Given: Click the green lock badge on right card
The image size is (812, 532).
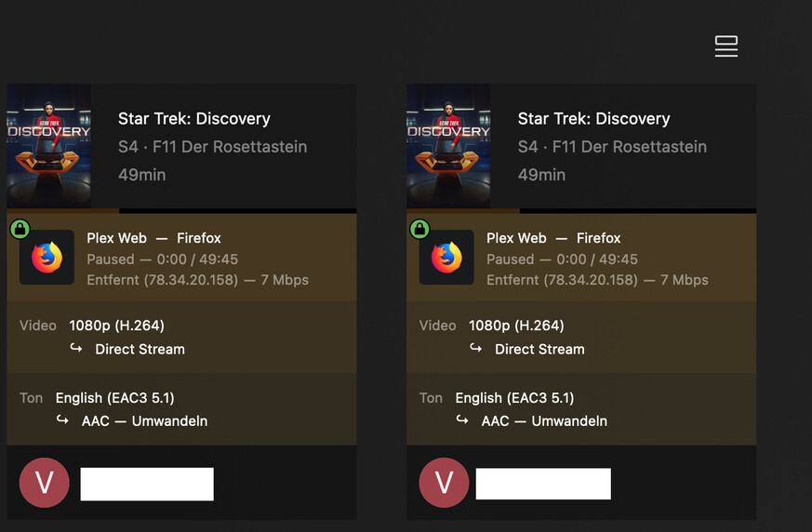Looking at the screenshot, I should [x=420, y=229].
